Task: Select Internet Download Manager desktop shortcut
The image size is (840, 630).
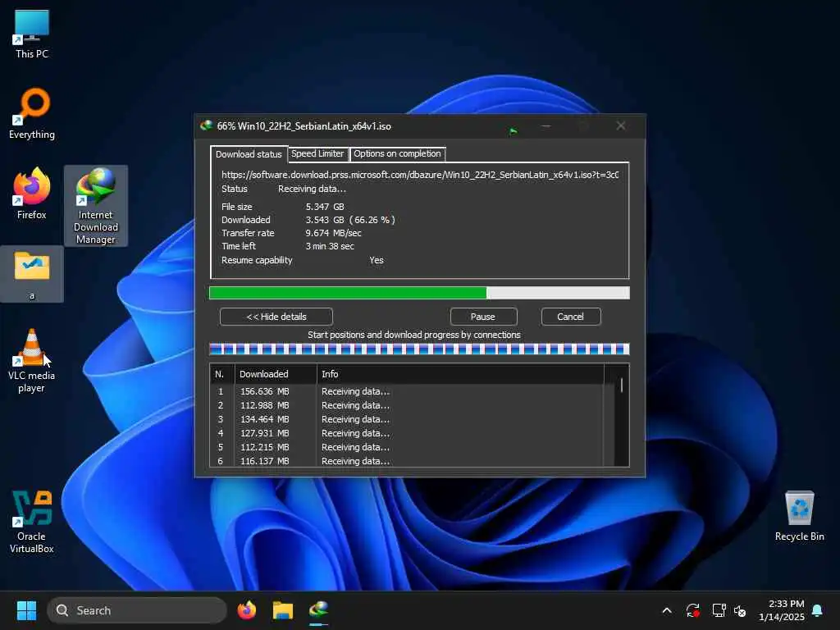Action: point(96,206)
